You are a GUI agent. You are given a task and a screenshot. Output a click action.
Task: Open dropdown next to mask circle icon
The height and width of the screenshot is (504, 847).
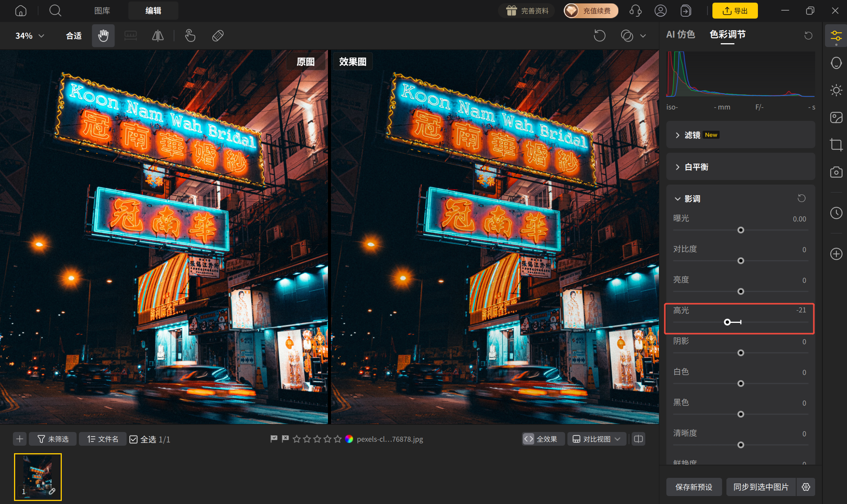(643, 36)
